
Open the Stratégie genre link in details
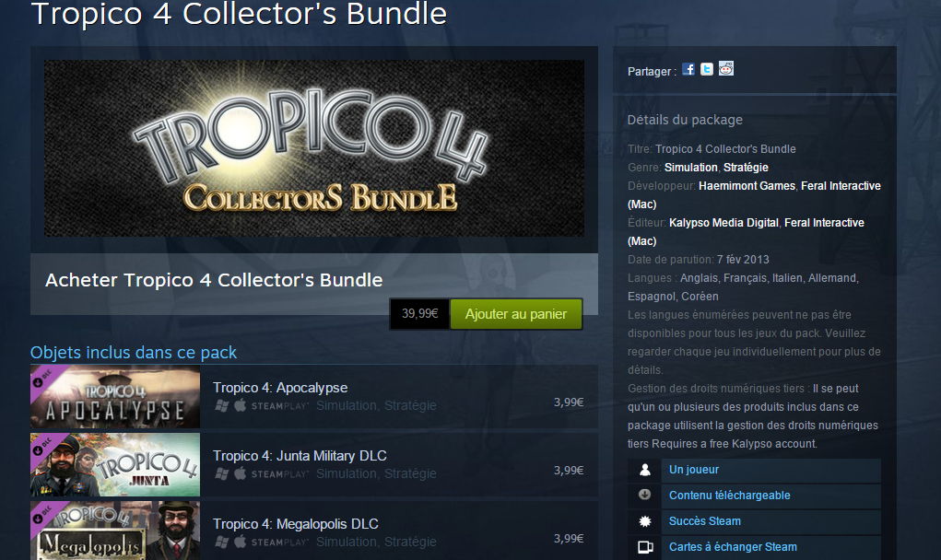(746, 168)
